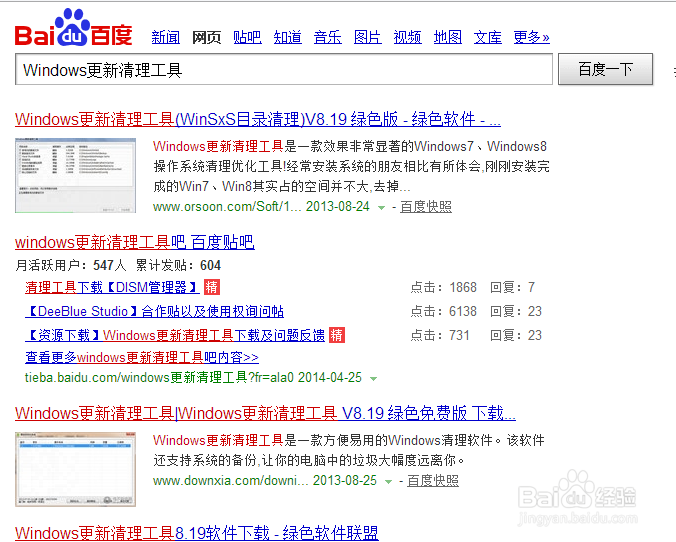Open the 知道 tab
The height and width of the screenshot is (542, 676).
(288, 38)
